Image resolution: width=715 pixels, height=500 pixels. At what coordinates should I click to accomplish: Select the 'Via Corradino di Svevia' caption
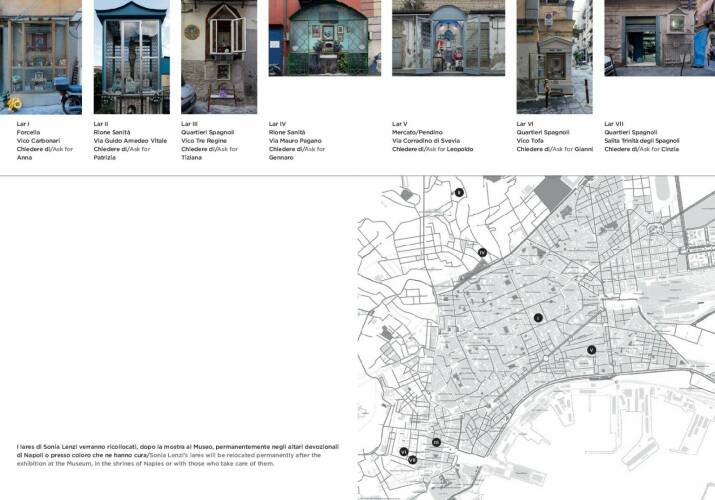[x=437, y=141]
